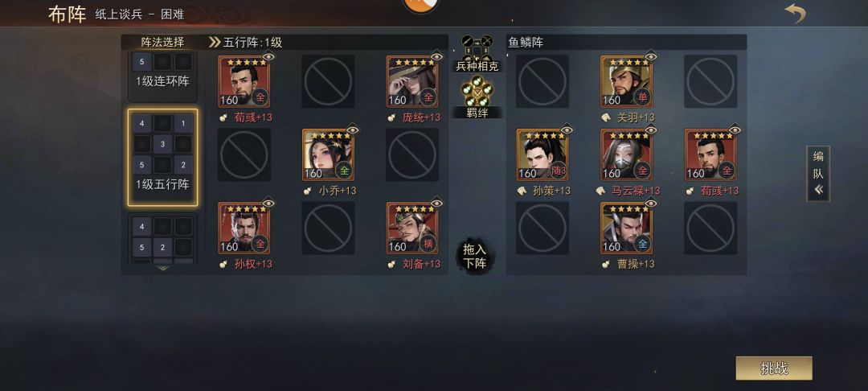Click the 拖入下阵 round button
The width and height of the screenshot is (868, 391).
coord(476,257)
